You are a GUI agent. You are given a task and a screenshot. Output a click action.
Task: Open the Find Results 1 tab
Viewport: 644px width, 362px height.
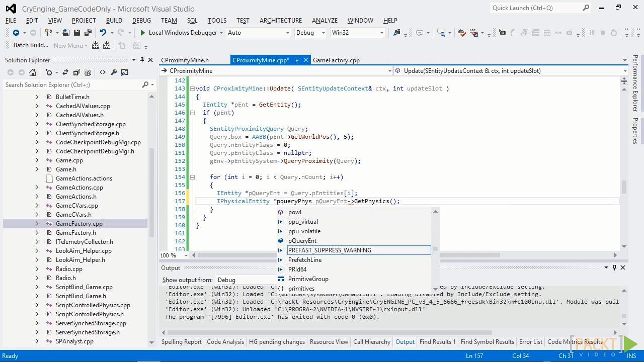[437, 342]
